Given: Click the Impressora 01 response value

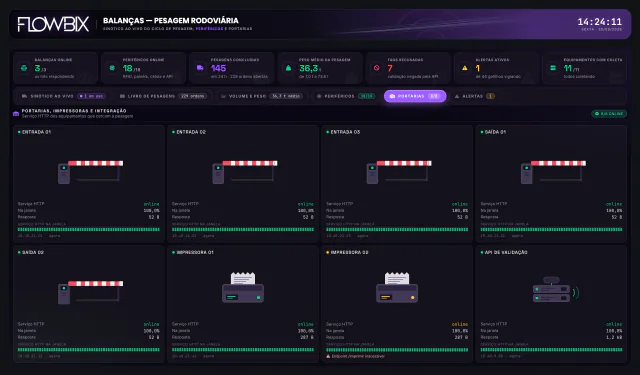Looking at the screenshot, I should click(308, 337).
